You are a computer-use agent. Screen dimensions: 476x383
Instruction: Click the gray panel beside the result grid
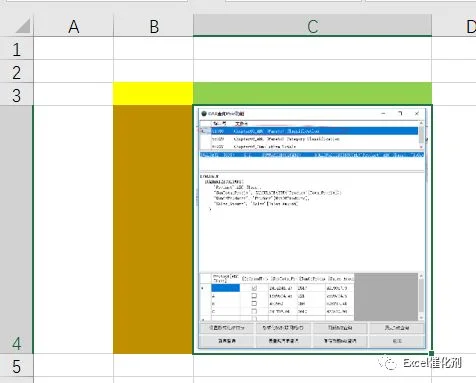click(386, 296)
